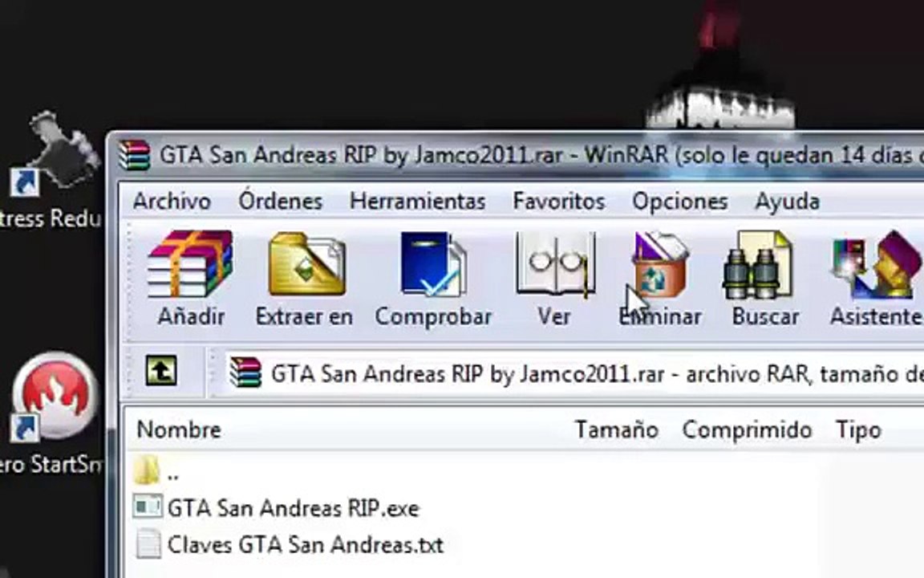Open the Herramientas menu
The image size is (924, 578).
pyautogui.click(x=418, y=201)
